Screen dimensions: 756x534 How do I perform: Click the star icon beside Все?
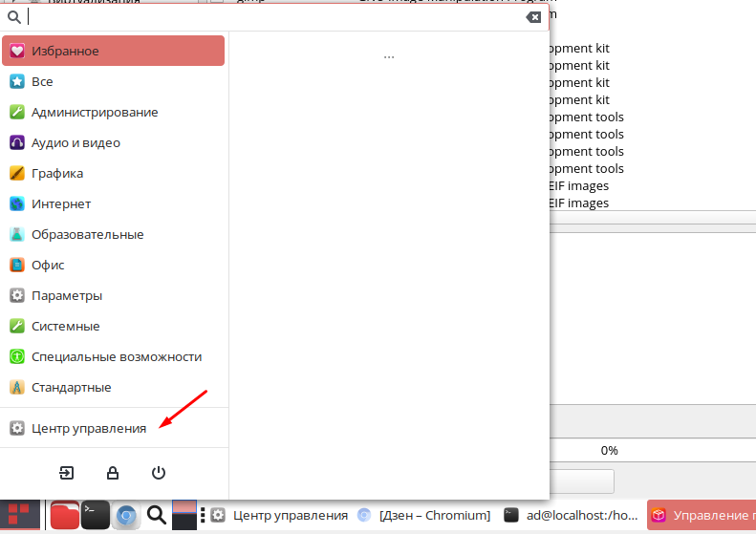click(17, 81)
